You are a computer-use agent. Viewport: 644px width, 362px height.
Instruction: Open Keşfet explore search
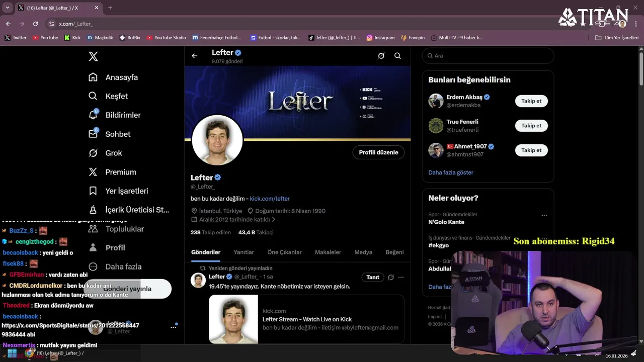[108, 96]
